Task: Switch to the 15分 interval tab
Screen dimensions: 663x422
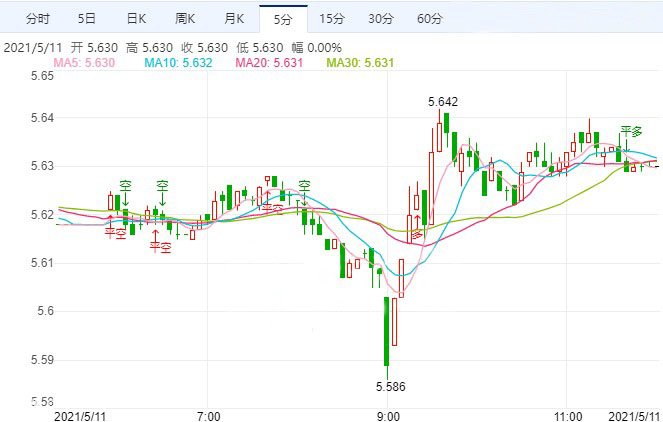Action: tap(333, 19)
